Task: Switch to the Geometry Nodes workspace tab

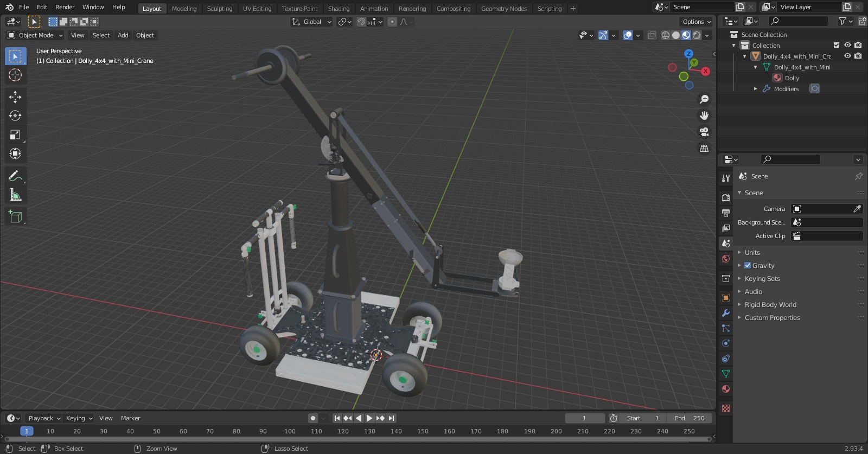Action: pyautogui.click(x=503, y=8)
